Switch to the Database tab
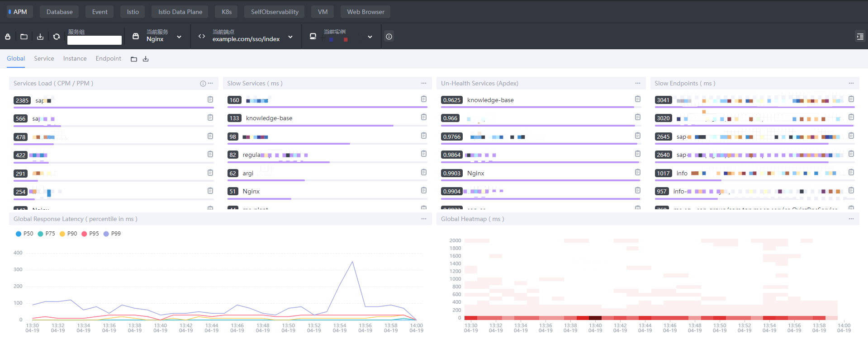The image size is (868, 339). tap(59, 12)
